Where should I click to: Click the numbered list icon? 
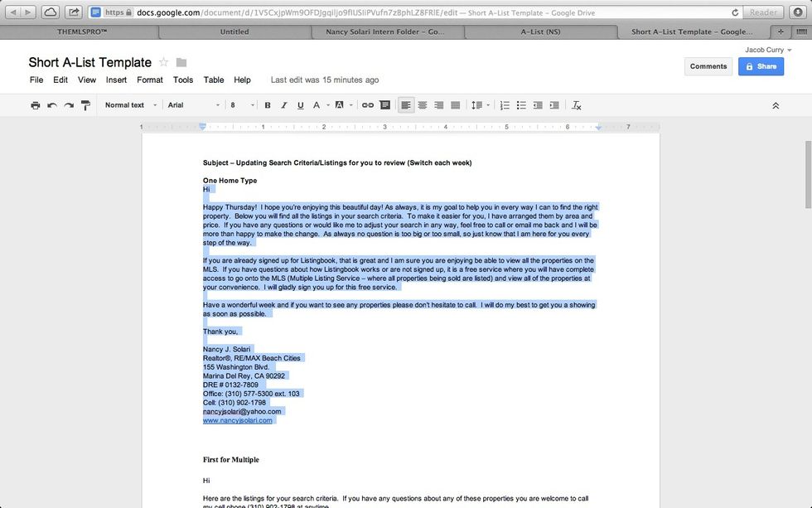point(505,105)
